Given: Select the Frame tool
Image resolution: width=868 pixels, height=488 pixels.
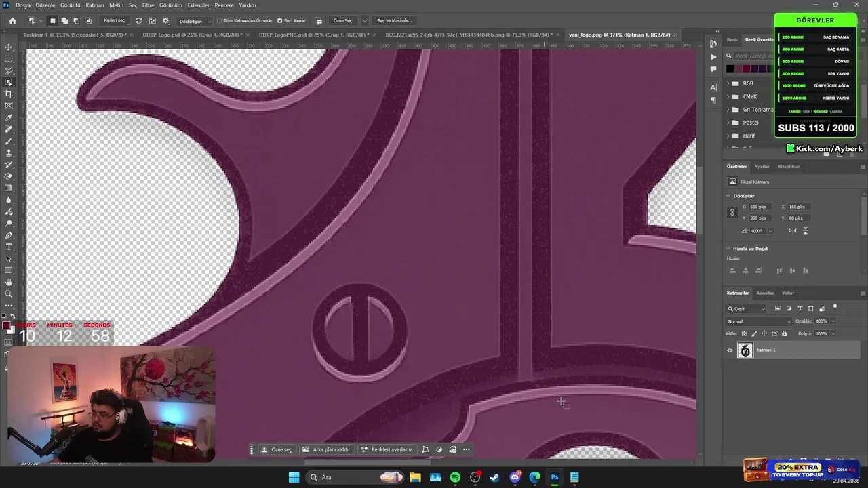Looking at the screenshot, I should [9, 106].
